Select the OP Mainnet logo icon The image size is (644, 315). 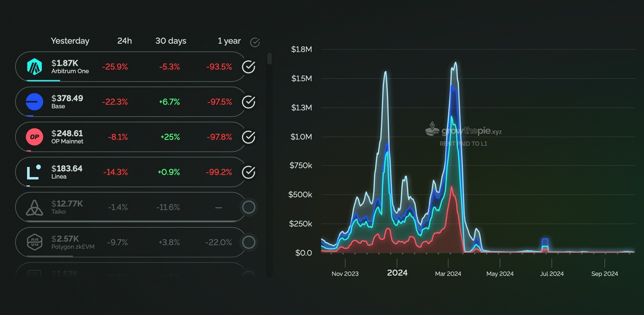tap(34, 137)
